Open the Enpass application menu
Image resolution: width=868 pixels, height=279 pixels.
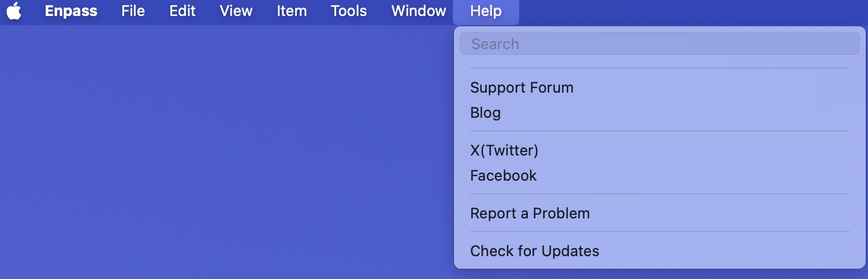(71, 11)
